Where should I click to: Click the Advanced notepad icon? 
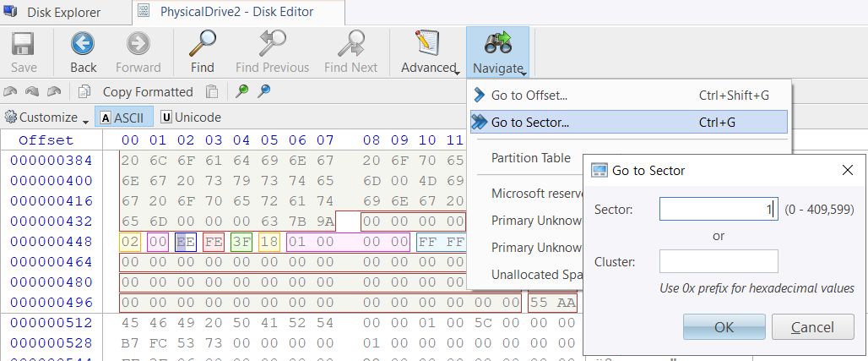[x=427, y=45]
